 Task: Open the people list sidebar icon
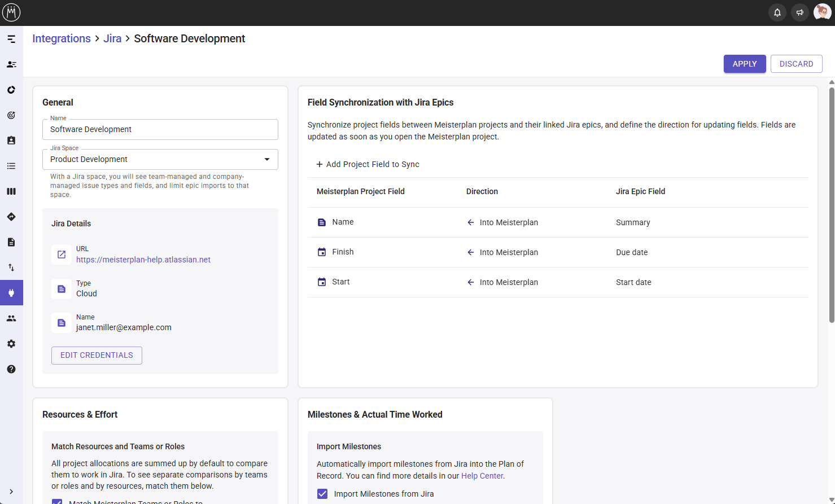[11, 64]
